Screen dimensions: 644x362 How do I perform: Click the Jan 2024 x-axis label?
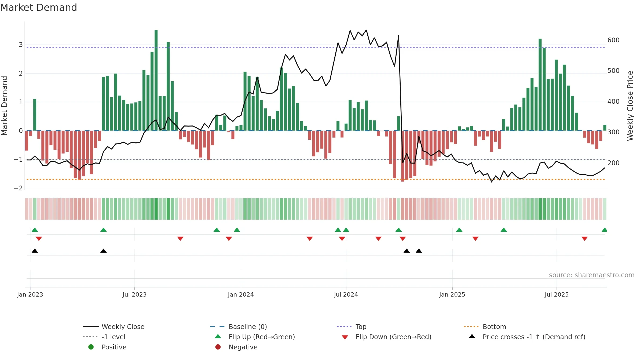241,294
